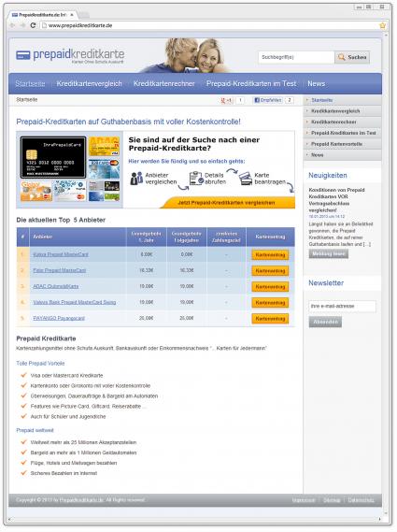Click the page icon in address bar
Screen dimensions: 397x532
pos(44,25)
